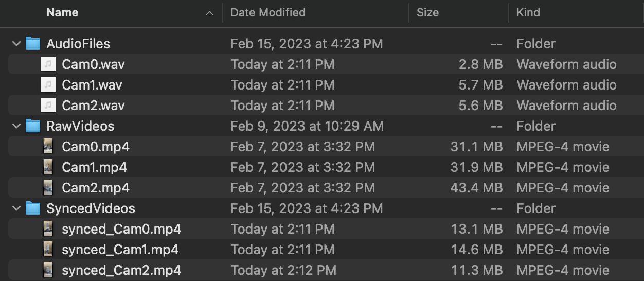Image resolution: width=644 pixels, height=281 pixels.
Task: Select the Cam0.mp4 file name
Action: pos(96,147)
